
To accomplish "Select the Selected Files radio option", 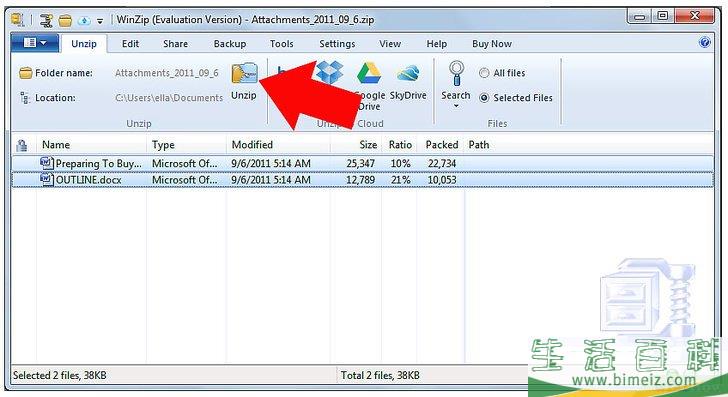I will click(484, 98).
